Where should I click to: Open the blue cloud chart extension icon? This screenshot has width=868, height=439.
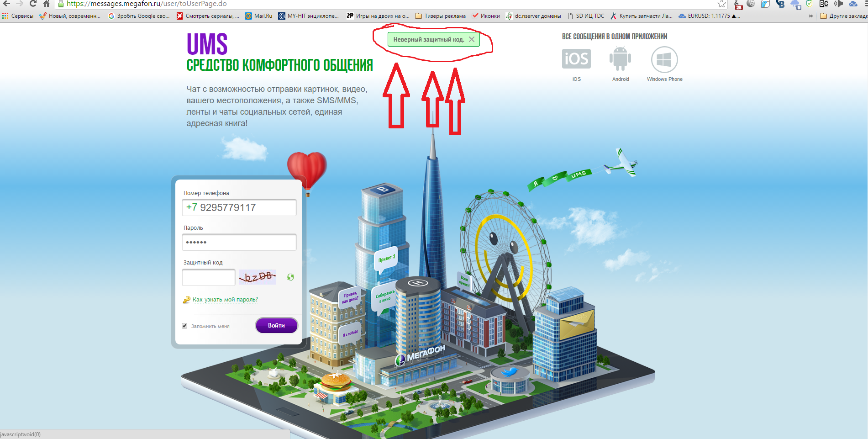(853, 4)
